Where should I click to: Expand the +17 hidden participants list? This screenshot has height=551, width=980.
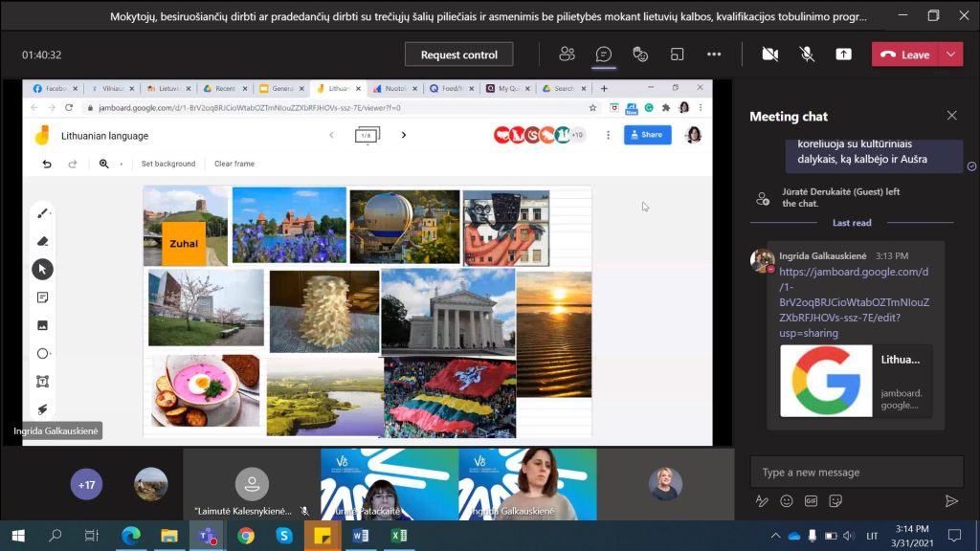tap(86, 484)
